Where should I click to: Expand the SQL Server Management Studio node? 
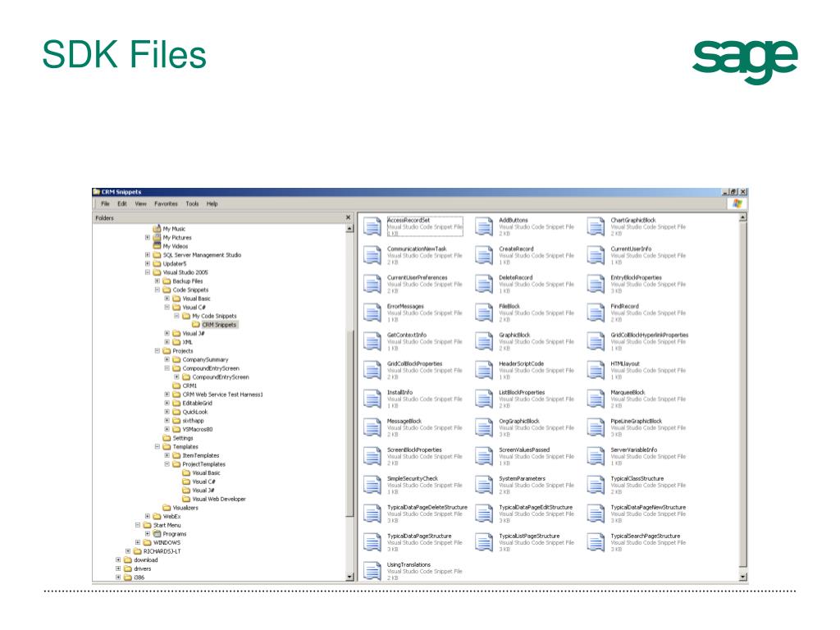pyautogui.click(x=148, y=255)
